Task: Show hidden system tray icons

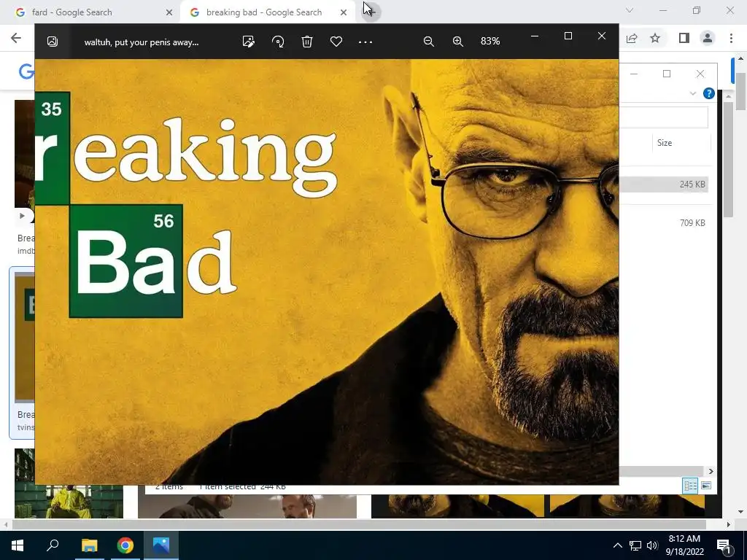Action: tap(617, 545)
